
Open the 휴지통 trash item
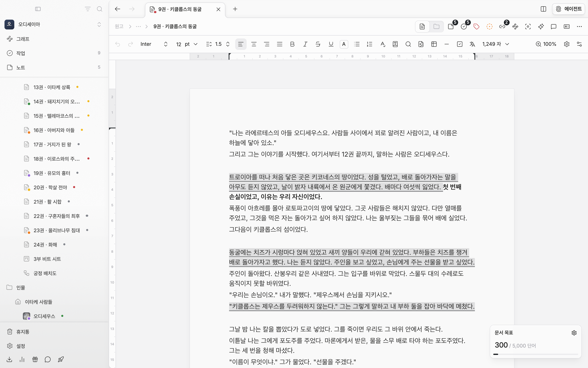coord(54,331)
